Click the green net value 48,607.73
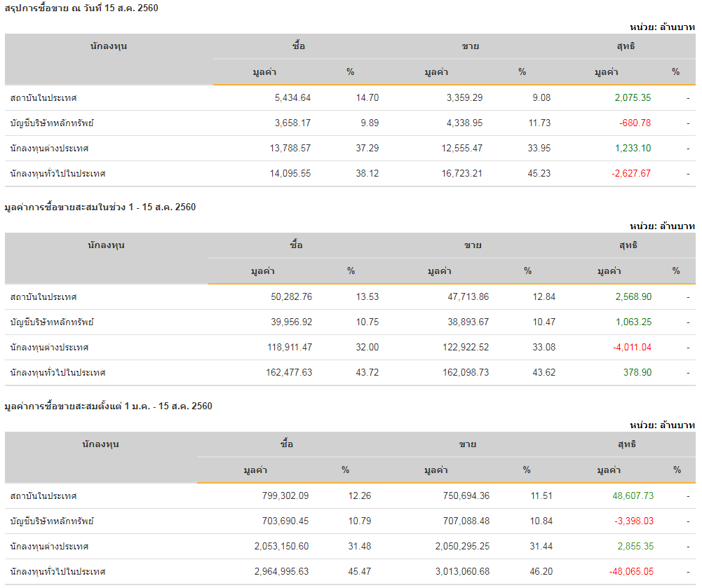702x588 pixels. coord(633,495)
